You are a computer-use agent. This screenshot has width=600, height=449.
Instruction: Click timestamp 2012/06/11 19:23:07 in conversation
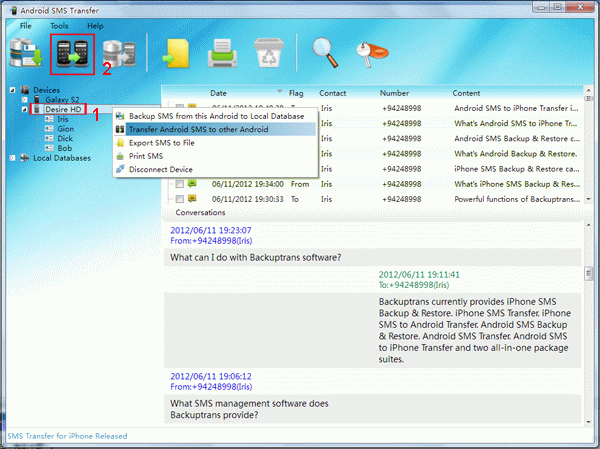211,230
